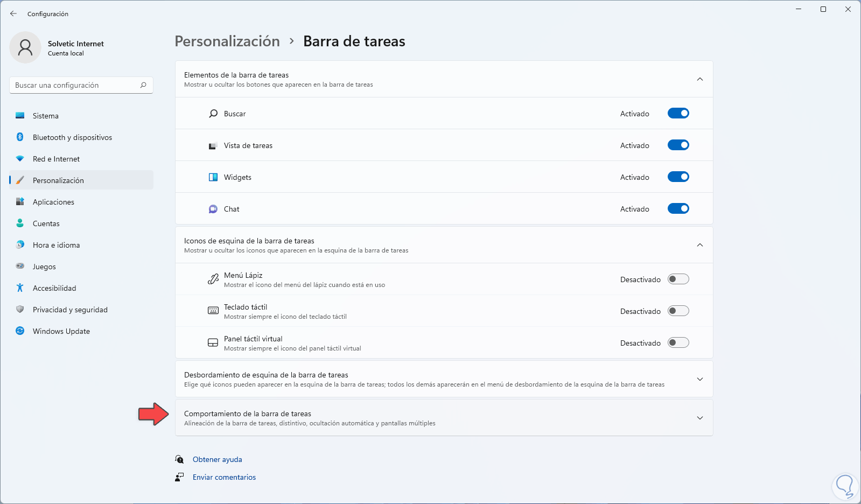Open the Sistema settings category
Screen dimensions: 861x504
pyautogui.click(x=46, y=116)
